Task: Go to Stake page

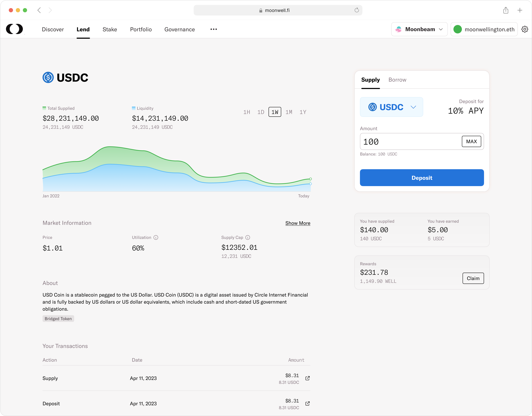Action: pos(110,29)
